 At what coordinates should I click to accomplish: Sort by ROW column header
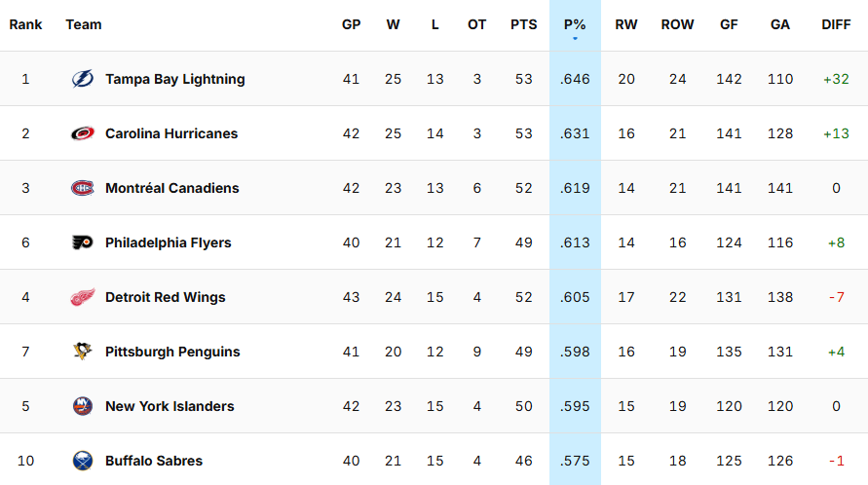pyautogui.click(x=677, y=25)
